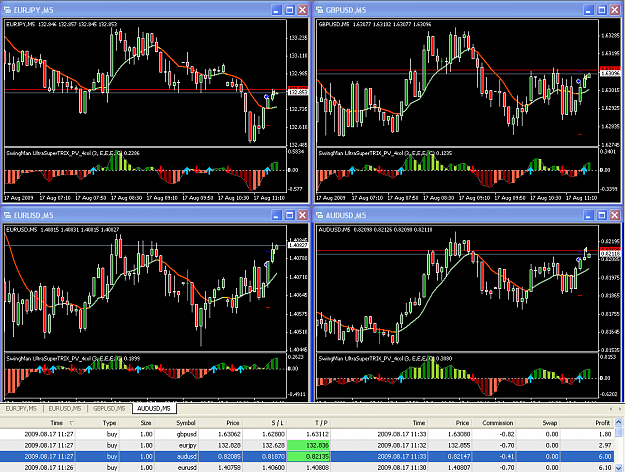The width and height of the screenshot is (625, 472).
Task: Sort trades by the S / L column header
Action: click(x=277, y=423)
